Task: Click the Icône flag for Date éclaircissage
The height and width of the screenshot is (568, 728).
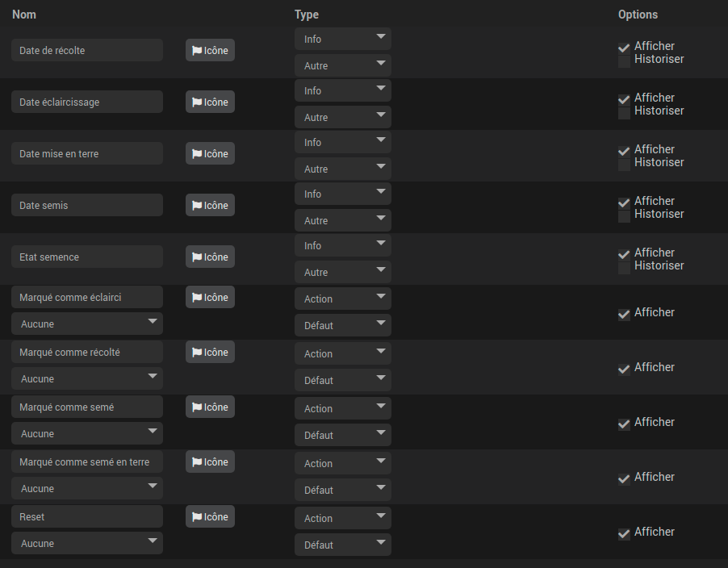Action: click(x=210, y=102)
